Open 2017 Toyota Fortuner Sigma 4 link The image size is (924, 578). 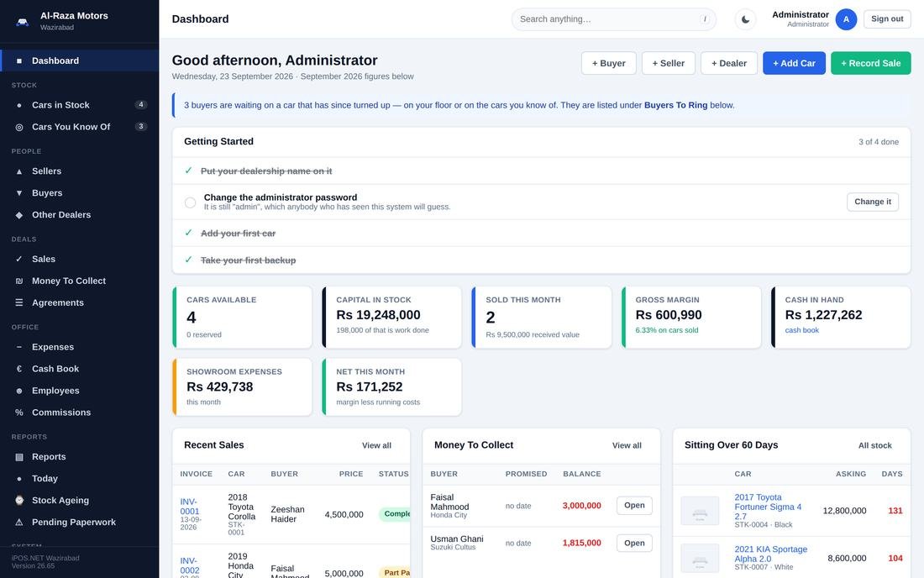click(768, 507)
